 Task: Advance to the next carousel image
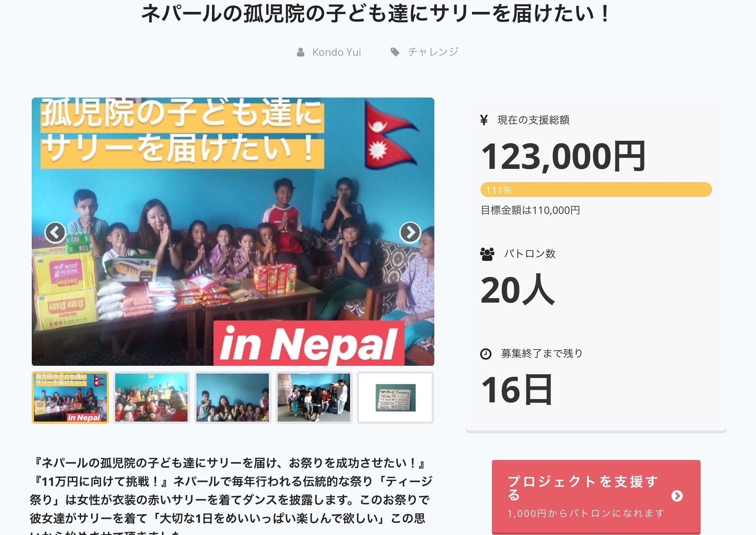[x=410, y=232]
